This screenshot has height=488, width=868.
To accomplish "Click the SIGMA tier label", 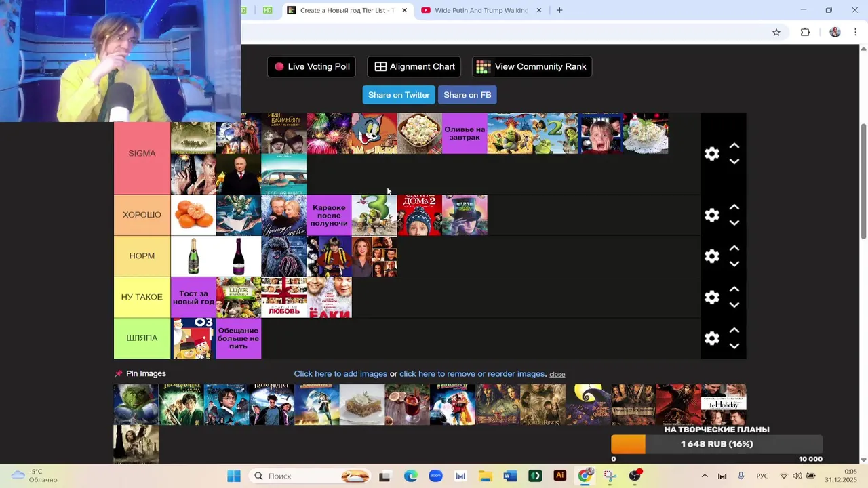I will (142, 154).
